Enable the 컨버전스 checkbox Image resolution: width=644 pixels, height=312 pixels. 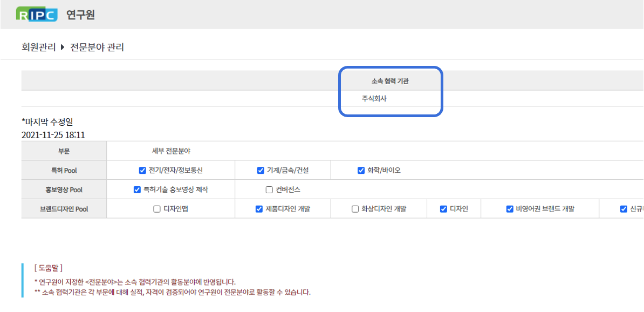point(270,189)
